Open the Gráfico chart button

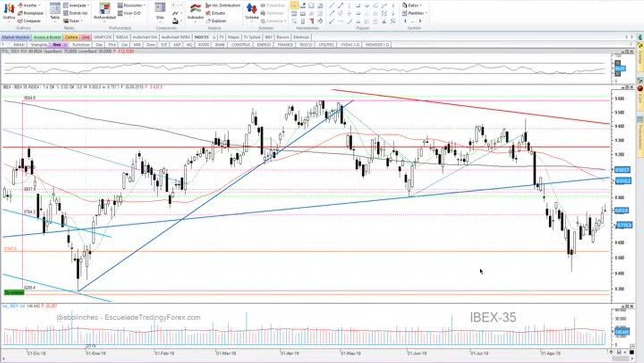click(x=9, y=12)
